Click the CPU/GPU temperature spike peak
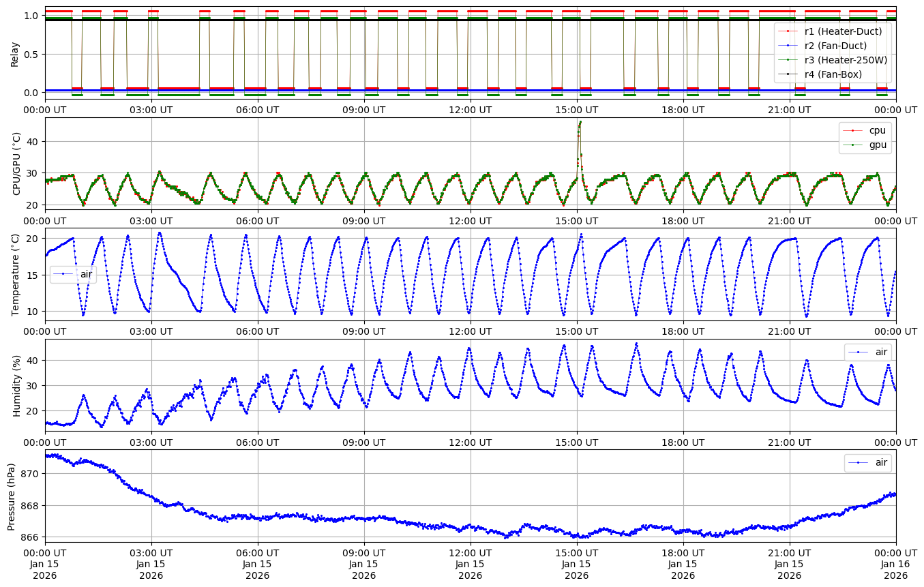This screenshot has width=924, height=587. [x=580, y=122]
